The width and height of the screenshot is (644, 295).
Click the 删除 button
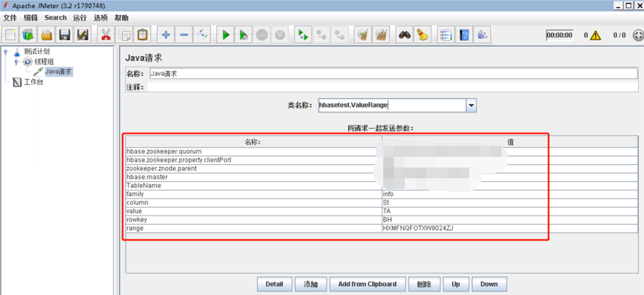click(424, 284)
